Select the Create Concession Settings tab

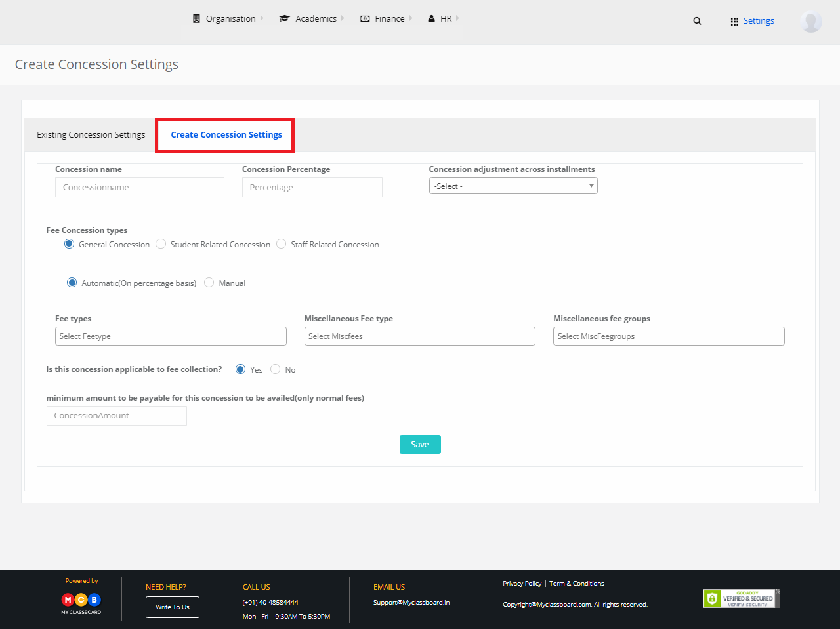pos(225,134)
